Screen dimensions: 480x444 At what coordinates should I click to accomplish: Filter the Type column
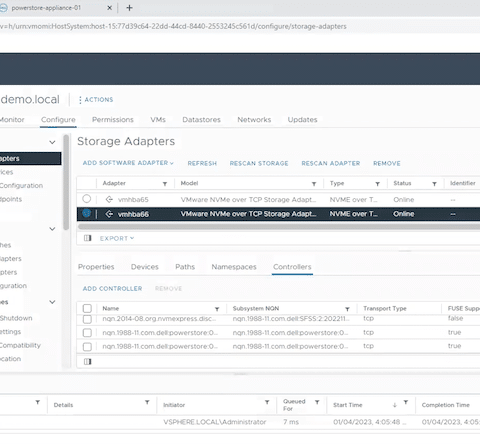pos(378,184)
